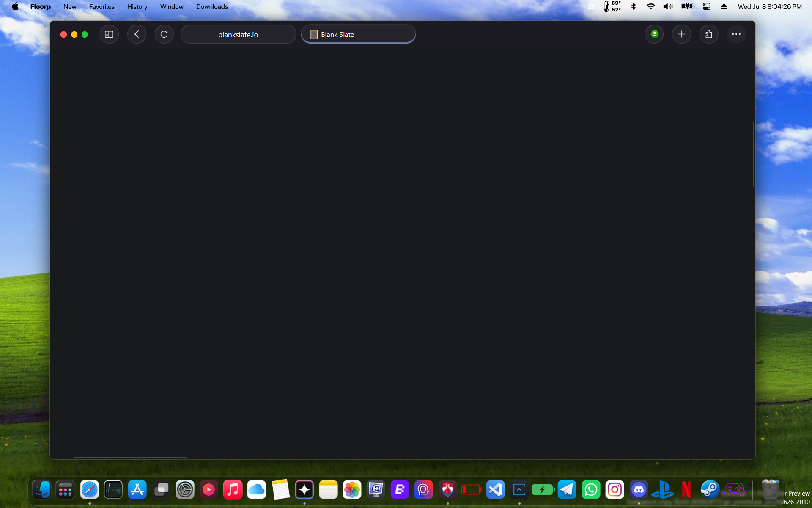The width and height of the screenshot is (812, 508).
Task: Open Instagram in the Dock
Action: coord(614,490)
